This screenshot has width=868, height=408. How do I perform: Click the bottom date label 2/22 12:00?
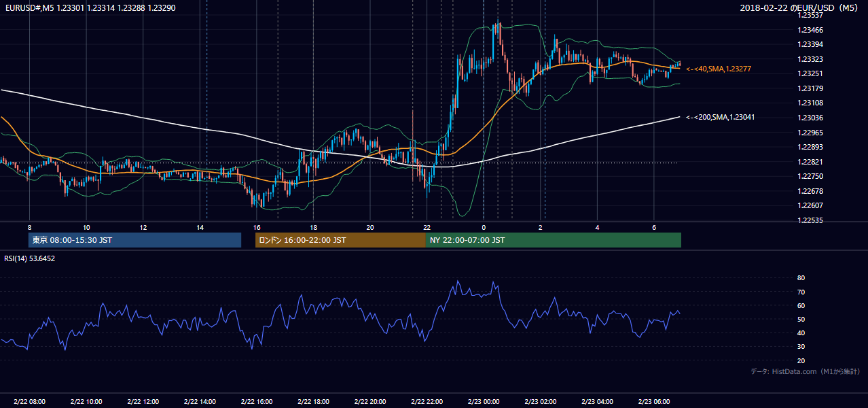tap(143, 402)
